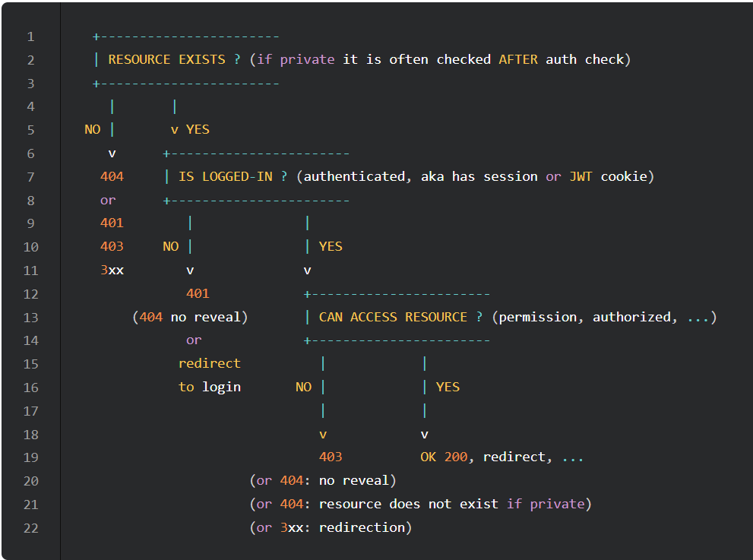This screenshot has height=560, width=753.
Task: Click the word 'JWT' on line 7
Action: [581, 176]
